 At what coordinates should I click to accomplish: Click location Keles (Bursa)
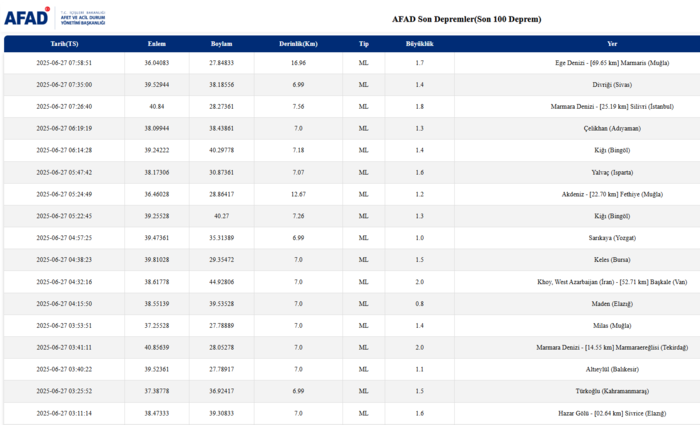(x=612, y=260)
